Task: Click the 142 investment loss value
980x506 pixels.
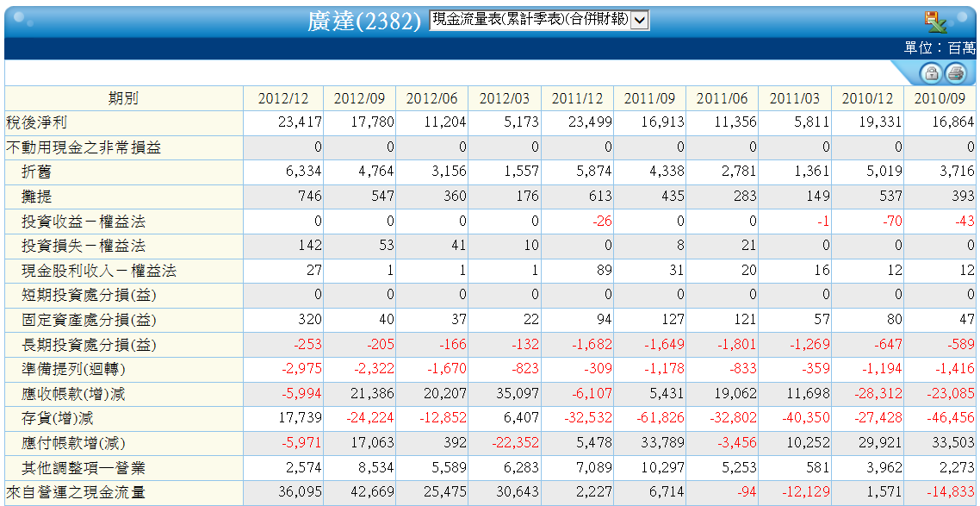Action: click(311, 246)
